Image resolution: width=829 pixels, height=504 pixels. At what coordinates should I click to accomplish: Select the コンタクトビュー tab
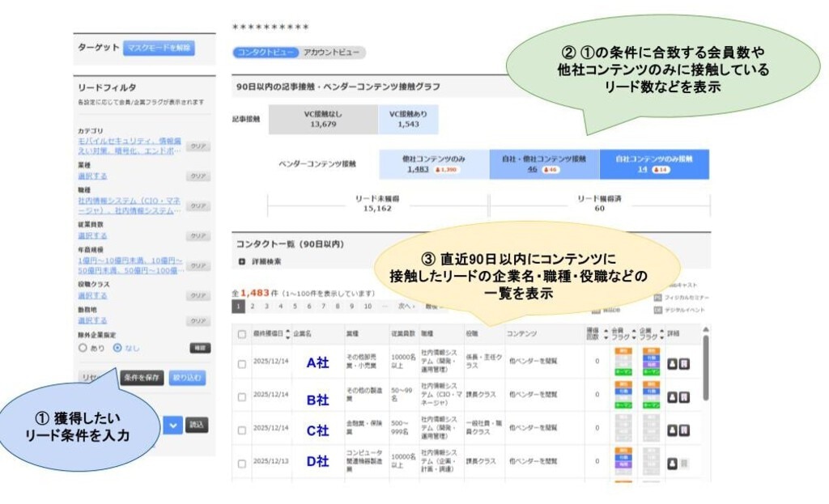[x=265, y=53]
